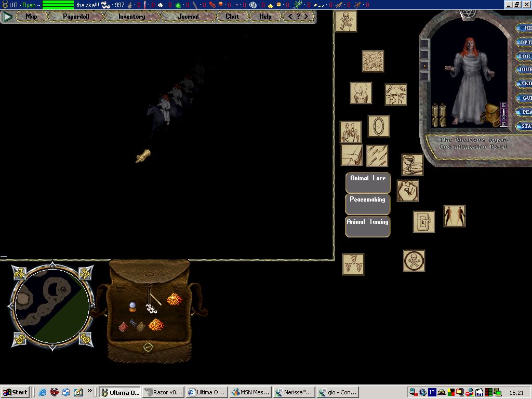Click the question mark on the menu bar
The image size is (532, 399).
coord(298,16)
